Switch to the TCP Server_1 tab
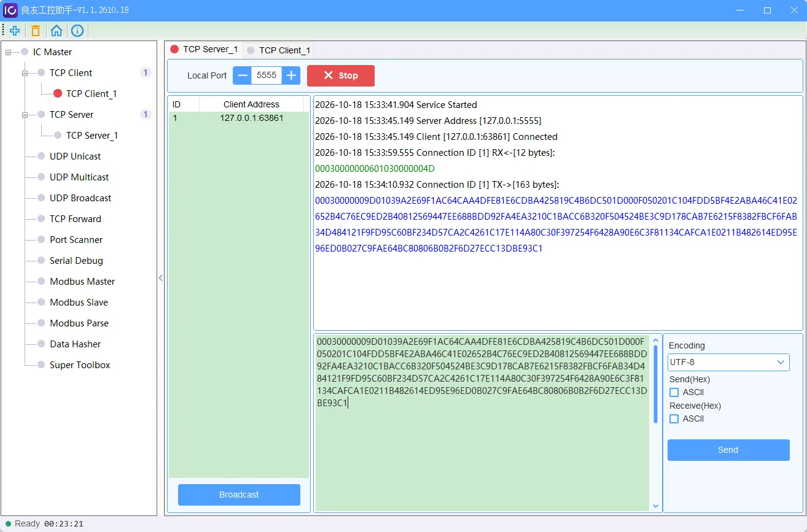The height and width of the screenshot is (532, 807). 205,50
